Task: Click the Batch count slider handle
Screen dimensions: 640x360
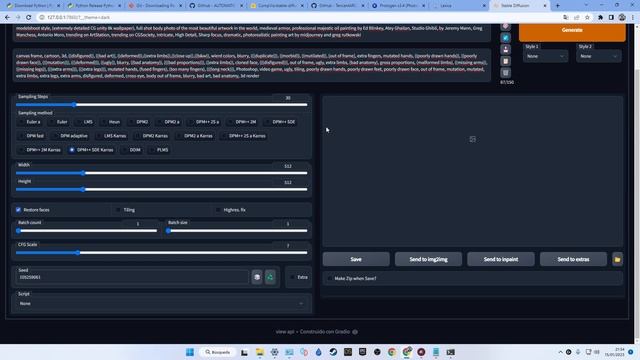Action: click(x=18, y=231)
